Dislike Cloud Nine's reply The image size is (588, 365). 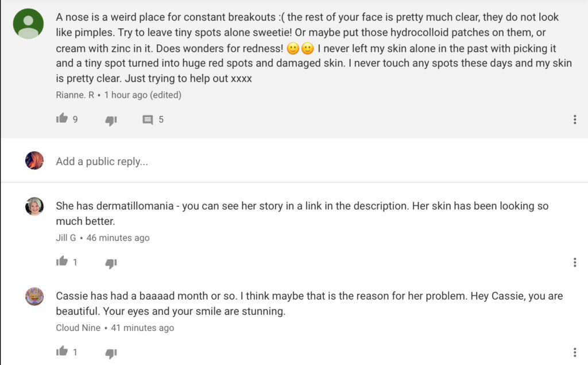(111, 353)
